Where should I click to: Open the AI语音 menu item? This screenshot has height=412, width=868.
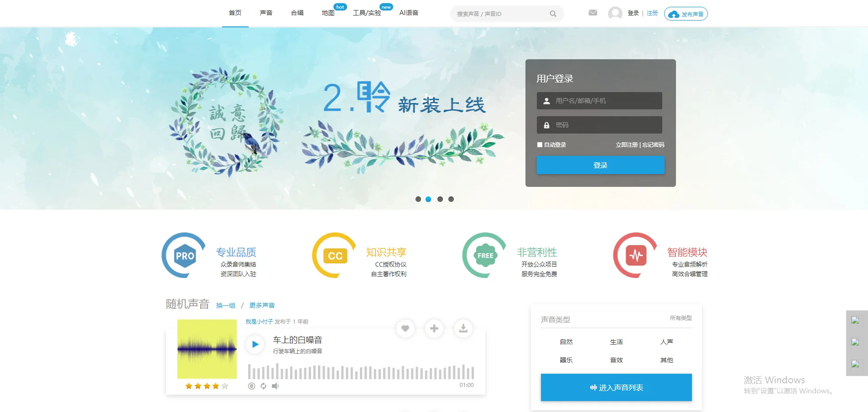(x=409, y=13)
